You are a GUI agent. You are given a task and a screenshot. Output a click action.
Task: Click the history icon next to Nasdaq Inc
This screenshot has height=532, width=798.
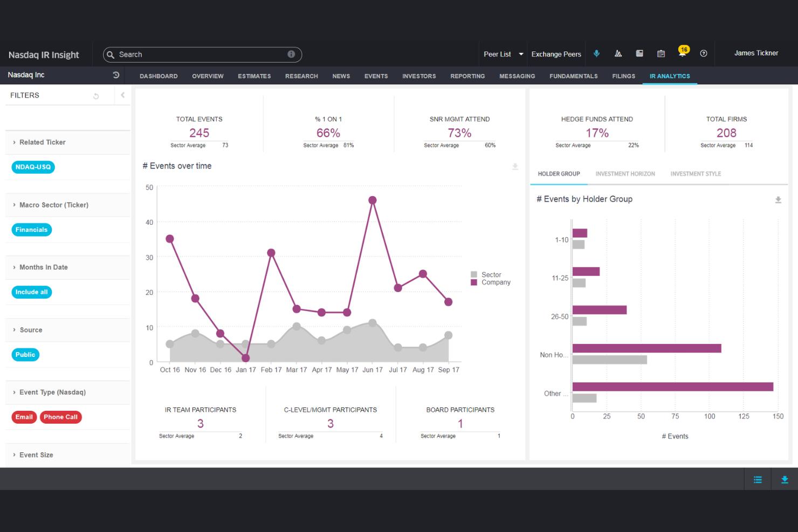tap(116, 75)
